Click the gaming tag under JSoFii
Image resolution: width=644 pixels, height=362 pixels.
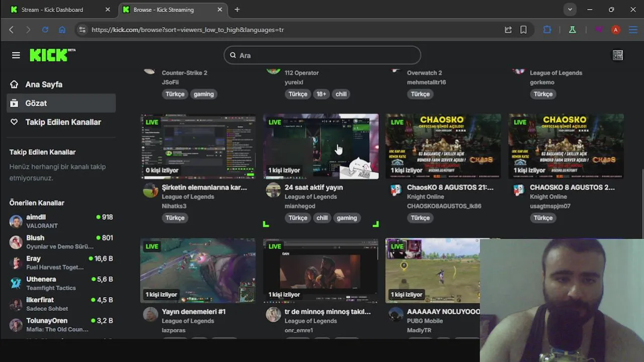pos(204,94)
